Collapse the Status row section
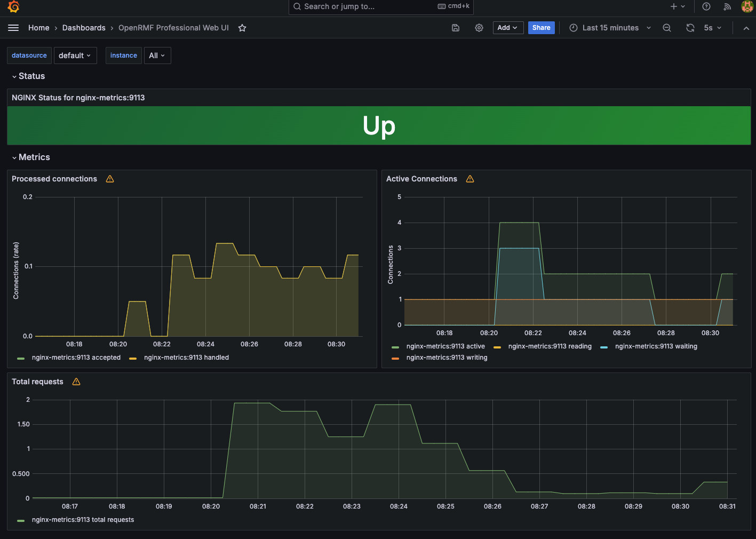Image resolution: width=756 pixels, height=539 pixels. (x=28, y=76)
